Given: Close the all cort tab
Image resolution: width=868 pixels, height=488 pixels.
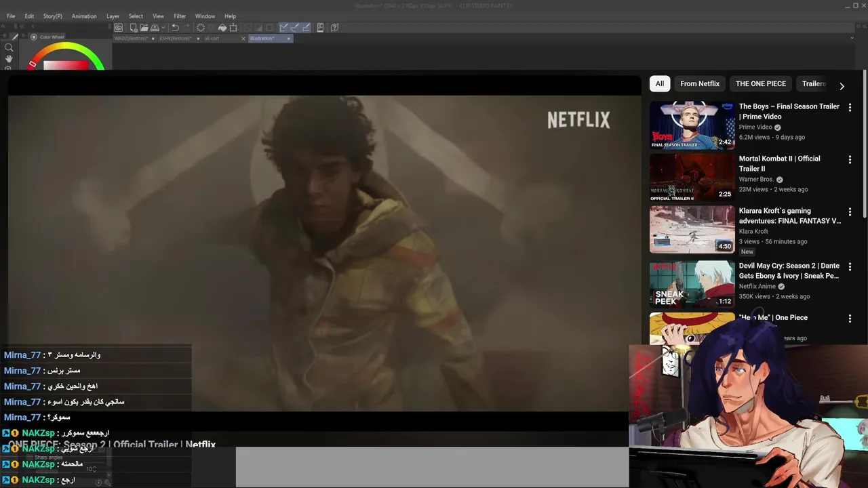Looking at the screenshot, I should (243, 39).
